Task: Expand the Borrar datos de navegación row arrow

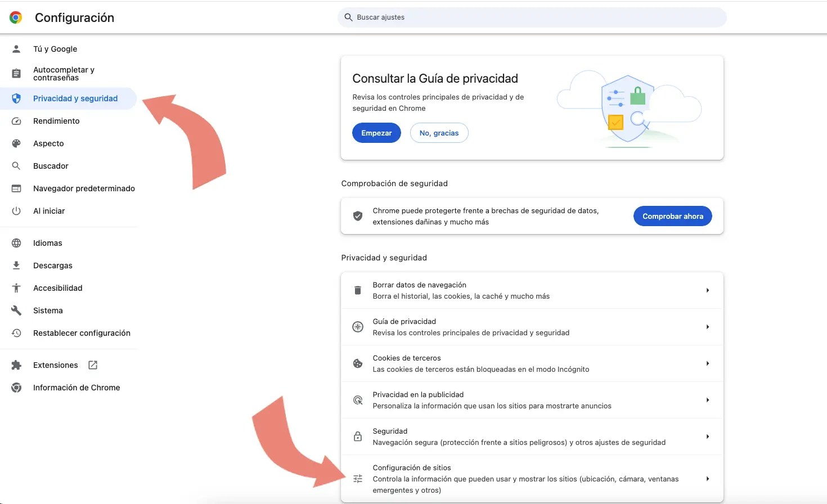Action: 708,290
